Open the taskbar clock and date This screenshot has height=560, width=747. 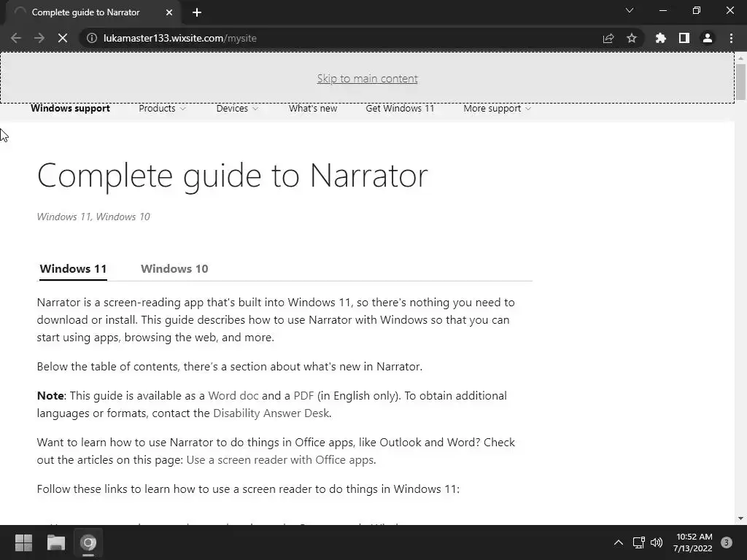click(693, 542)
